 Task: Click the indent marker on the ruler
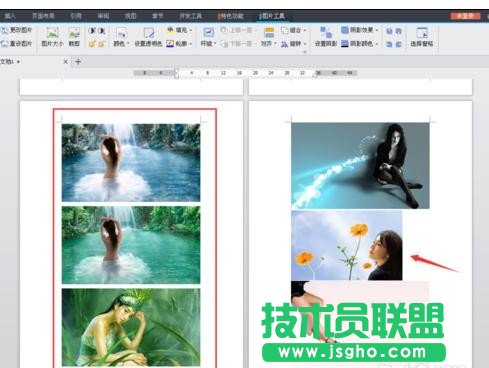pos(176,73)
